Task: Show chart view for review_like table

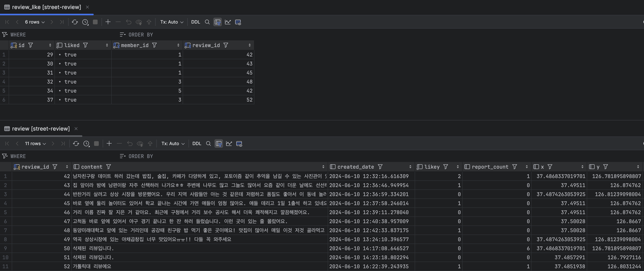Action: 228,22
